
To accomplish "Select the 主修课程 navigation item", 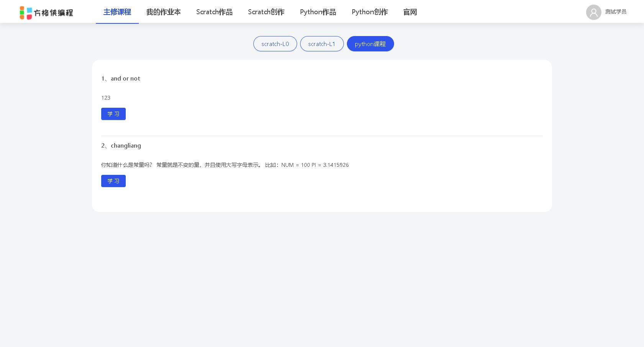I will tap(117, 12).
